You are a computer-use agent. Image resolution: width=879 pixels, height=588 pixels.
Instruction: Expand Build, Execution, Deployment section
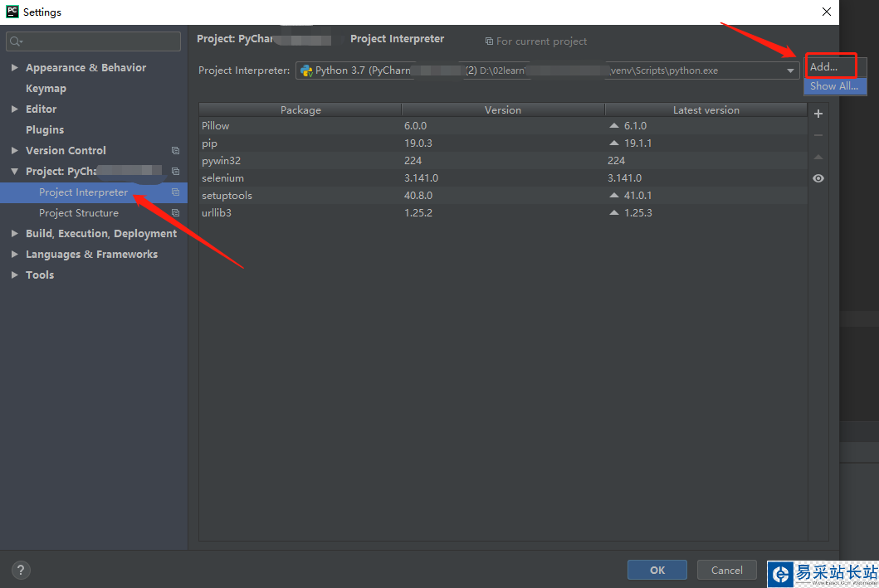[15, 234]
